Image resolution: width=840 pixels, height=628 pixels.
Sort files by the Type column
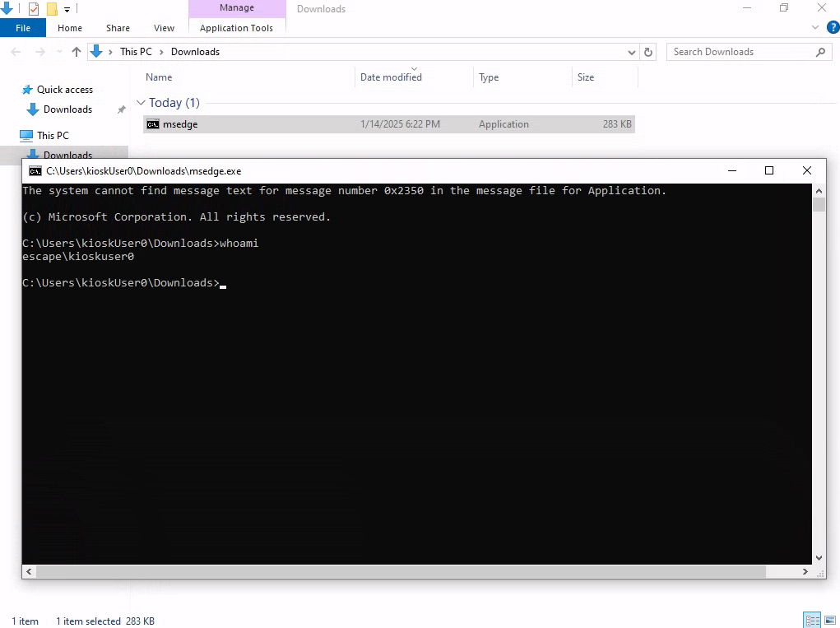pos(489,77)
